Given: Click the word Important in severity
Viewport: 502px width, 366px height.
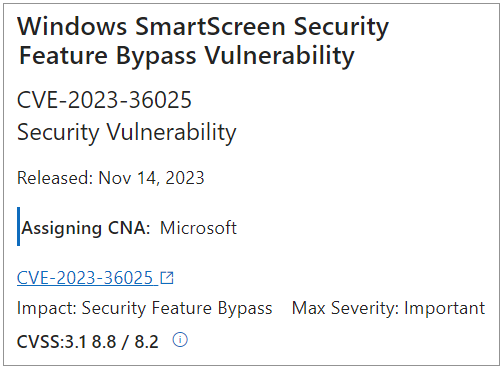Looking at the screenshot, I should coord(445,308).
